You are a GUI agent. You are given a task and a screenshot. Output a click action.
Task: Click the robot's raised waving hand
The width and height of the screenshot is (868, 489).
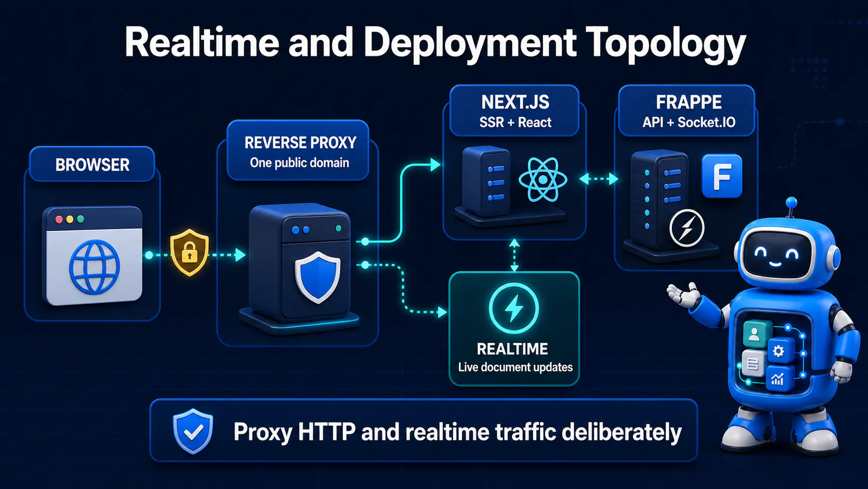684,295
